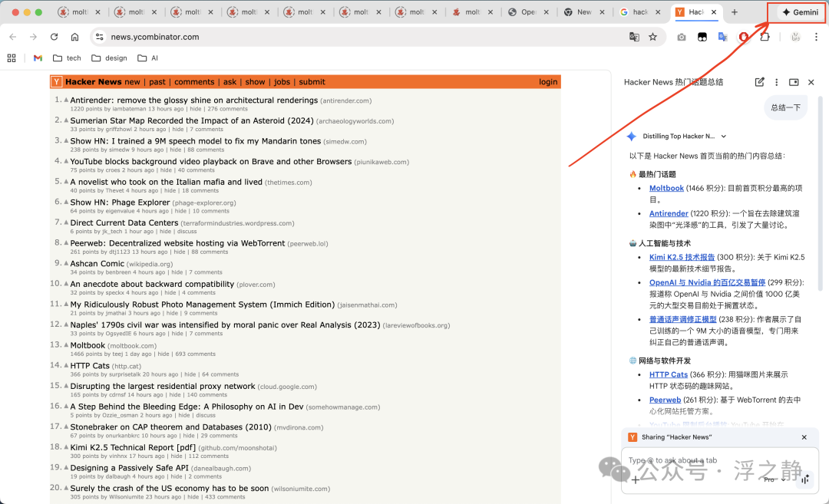Click the Hacker News Y logo

pyautogui.click(x=57, y=82)
